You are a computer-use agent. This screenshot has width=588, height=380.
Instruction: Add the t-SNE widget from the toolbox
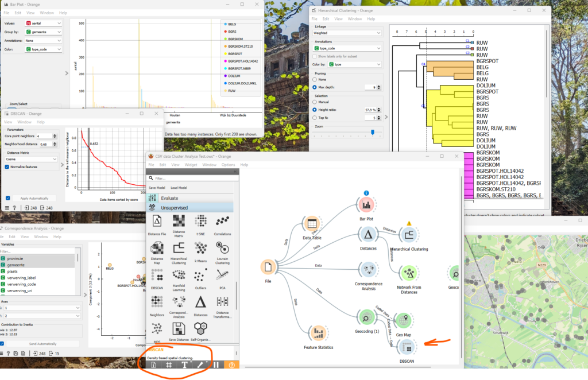click(201, 222)
